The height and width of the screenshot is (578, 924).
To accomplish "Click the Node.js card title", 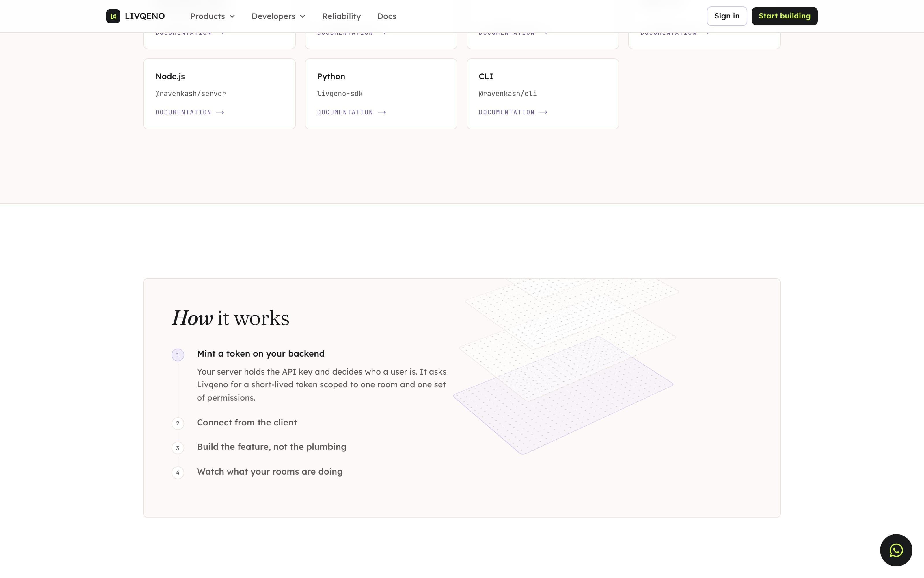I will 170,77.
